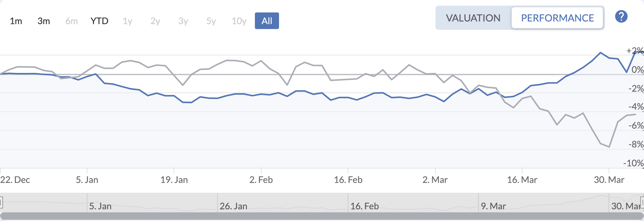Click the help question mark icon
This screenshot has height=221, width=644.
pyautogui.click(x=621, y=17)
